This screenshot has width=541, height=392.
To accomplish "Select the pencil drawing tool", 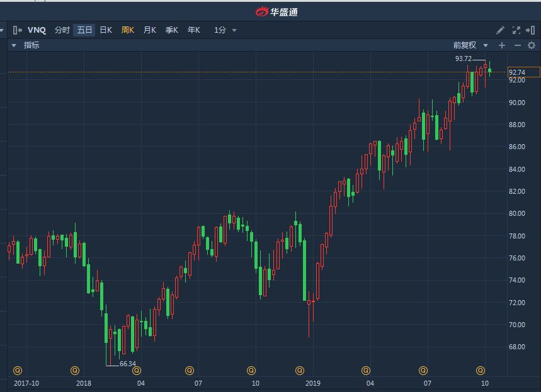I will point(500,30).
